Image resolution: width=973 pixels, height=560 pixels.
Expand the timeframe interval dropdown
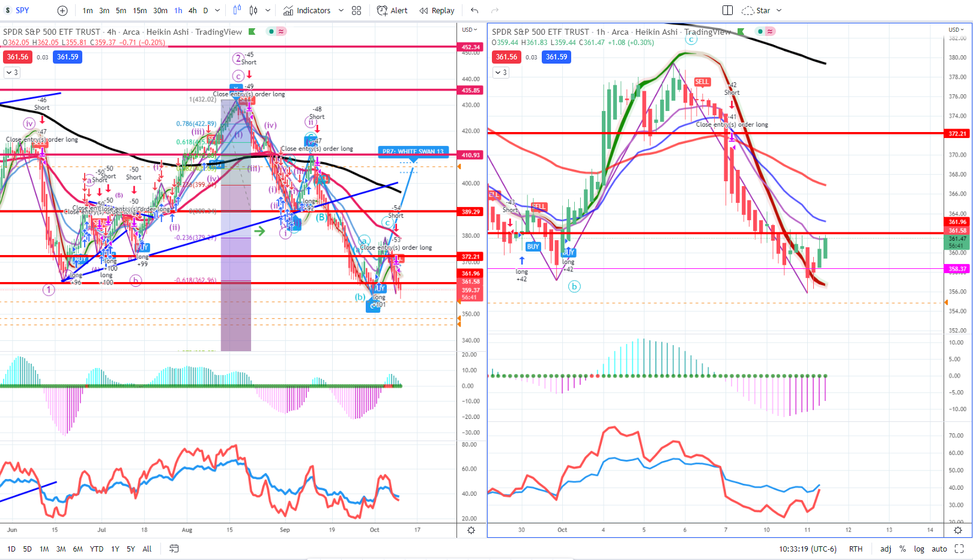click(217, 10)
